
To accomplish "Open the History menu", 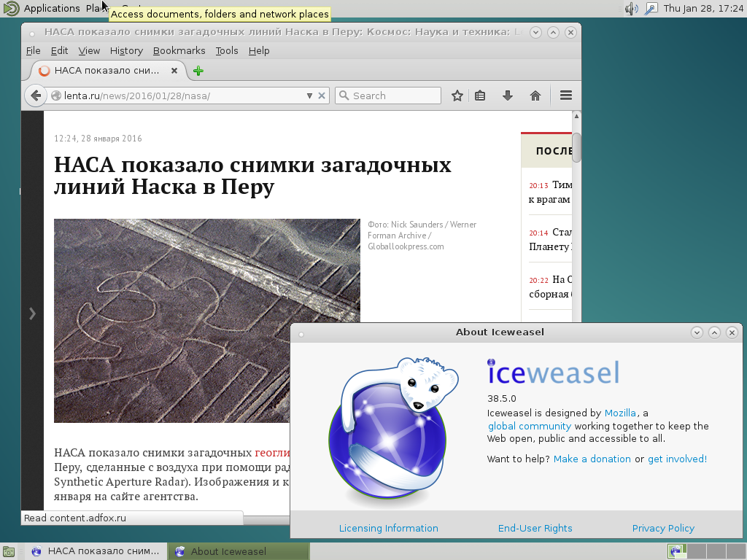I will (126, 50).
